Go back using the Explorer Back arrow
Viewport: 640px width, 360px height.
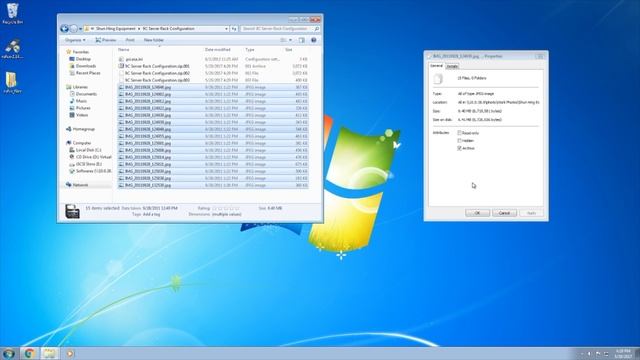click(x=64, y=29)
